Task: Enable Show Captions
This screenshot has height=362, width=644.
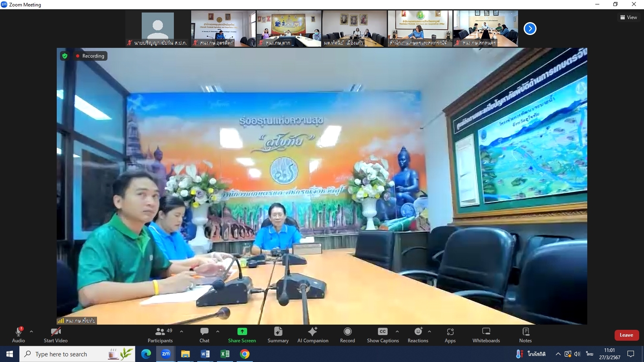Action: 383,335
